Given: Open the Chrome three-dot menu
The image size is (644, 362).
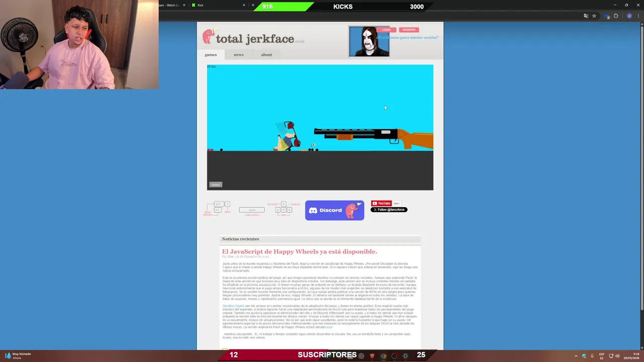Looking at the screenshot, I should 638,16.
